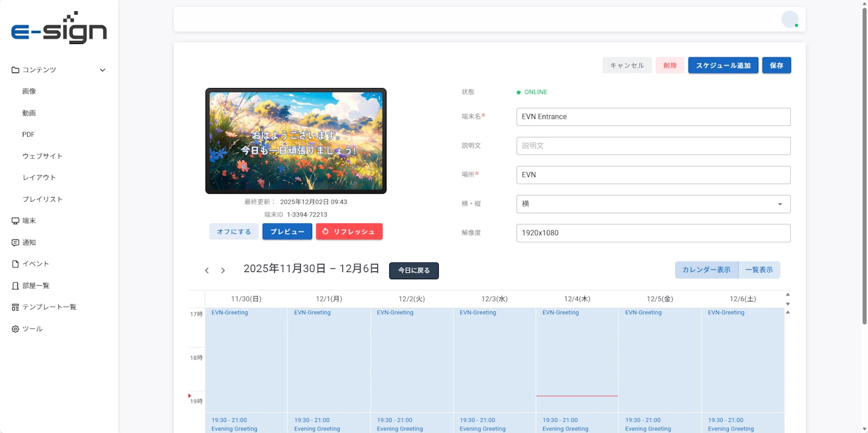Open the 横・縦 orientation dropdown
The image size is (868, 433).
[x=653, y=204]
